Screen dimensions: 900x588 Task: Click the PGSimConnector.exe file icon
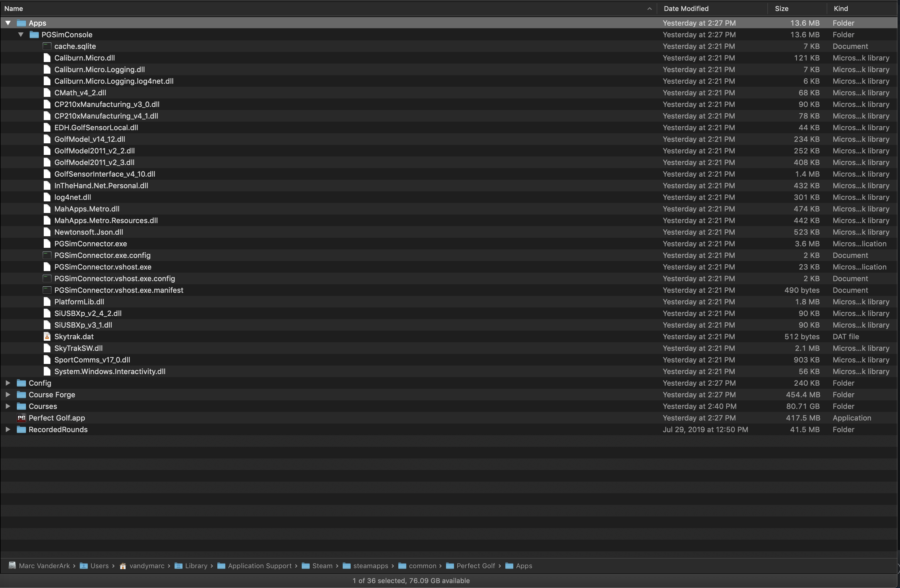47,244
